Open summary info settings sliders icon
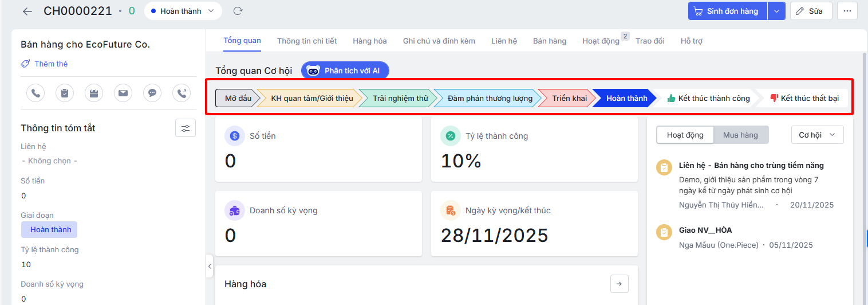The image size is (868, 305). click(186, 128)
